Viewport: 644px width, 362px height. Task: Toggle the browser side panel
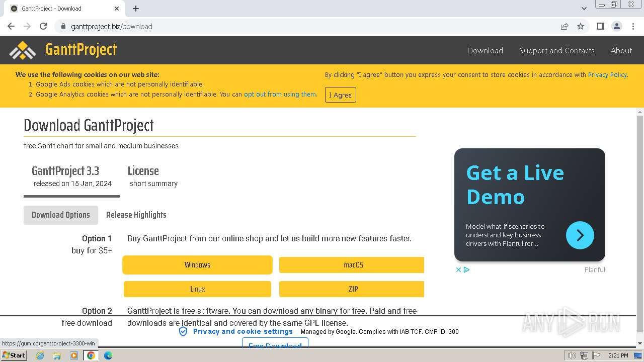[600, 26]
